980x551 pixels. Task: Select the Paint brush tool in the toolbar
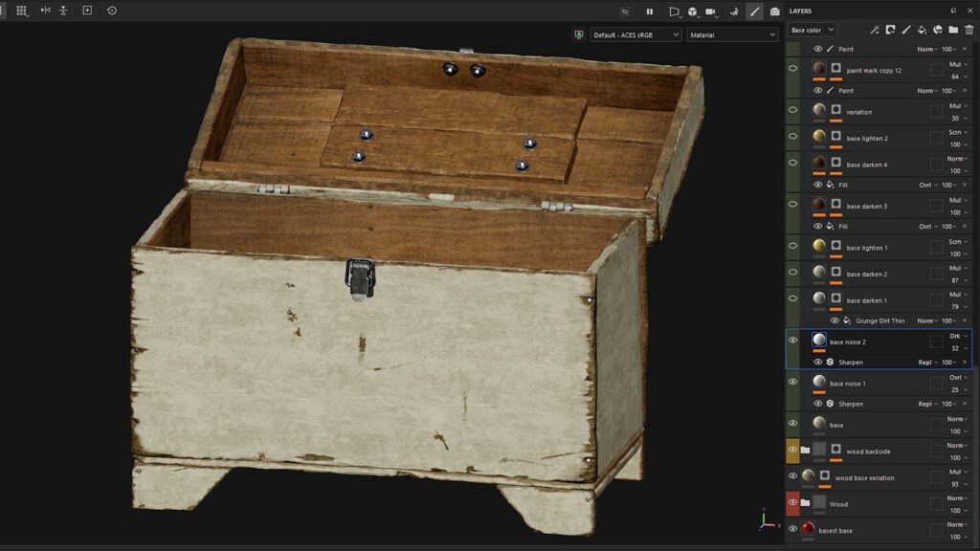coord(754,11)
